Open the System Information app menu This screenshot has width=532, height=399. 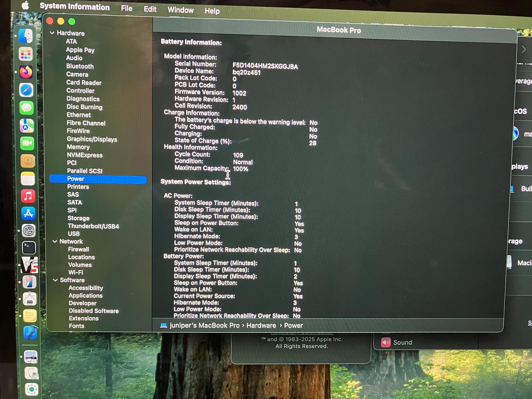click(x=75, y=7)
